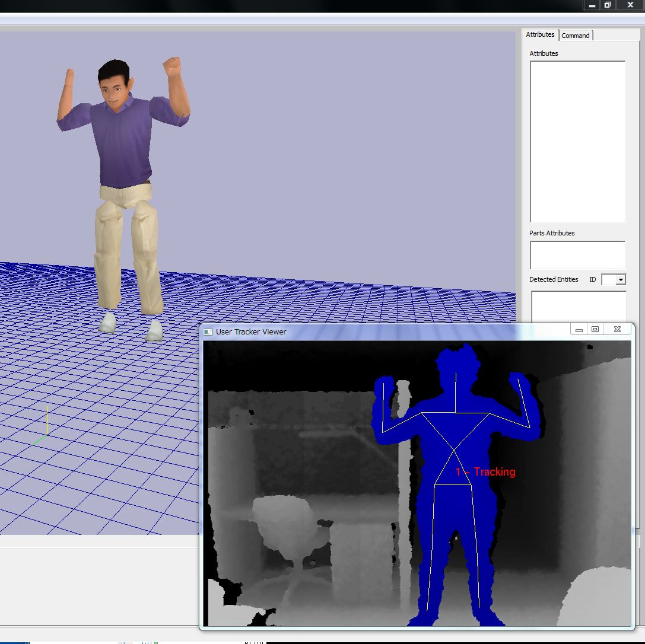Click the User Tracker Viewer title bar
The width and height of the screenshot is (645, 644).
click(386, 331)
